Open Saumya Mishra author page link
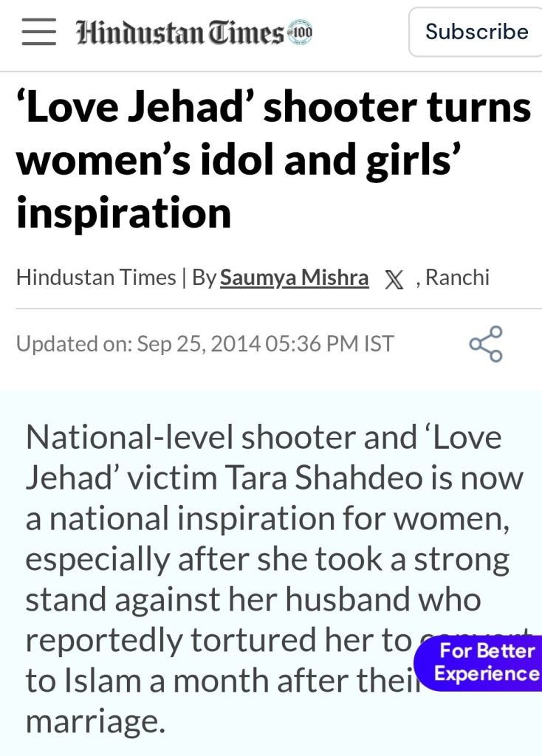Viewport: 542px width, 756px height. 294,278
